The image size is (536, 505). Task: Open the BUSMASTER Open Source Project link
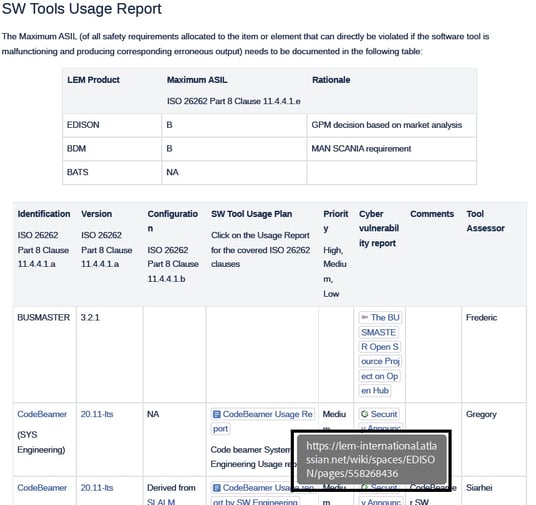380,354
